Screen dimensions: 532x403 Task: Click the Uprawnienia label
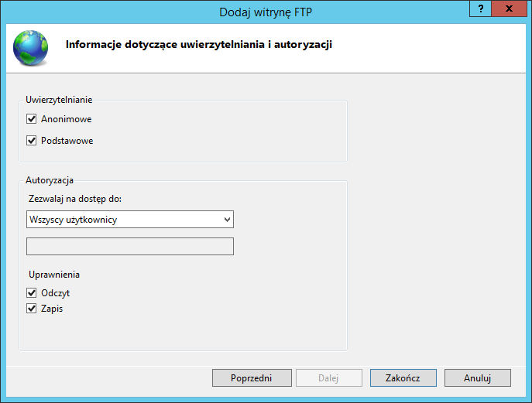[x=54, y=275]
